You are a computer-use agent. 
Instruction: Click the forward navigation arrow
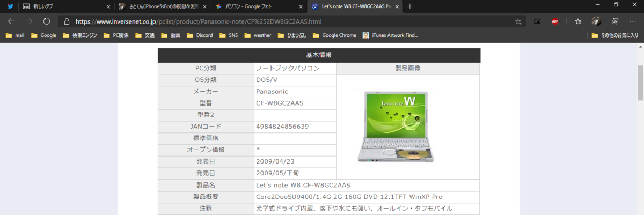(29, 21)
